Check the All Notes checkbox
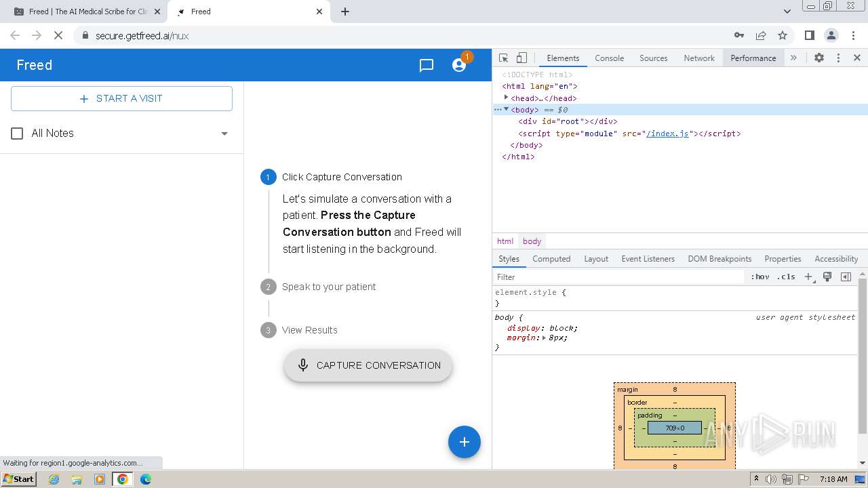868x488 pixels. pos(18,134)
